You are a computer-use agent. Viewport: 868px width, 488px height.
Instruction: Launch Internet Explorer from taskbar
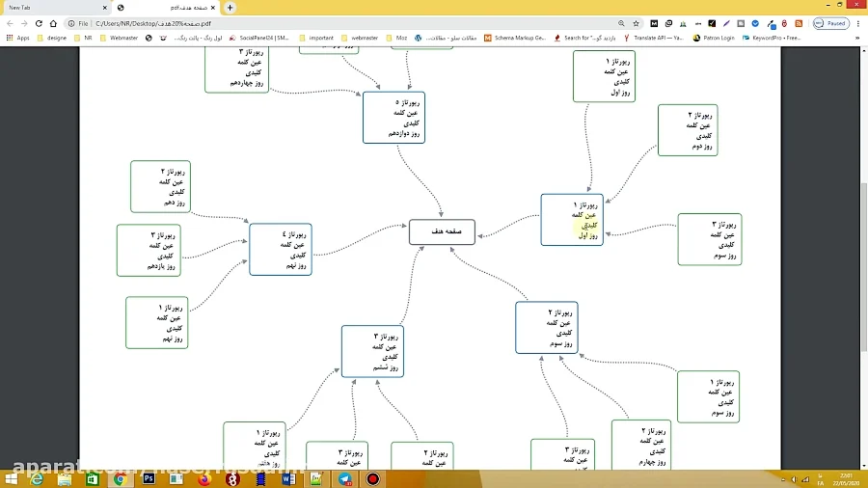[x=37, y=479]
